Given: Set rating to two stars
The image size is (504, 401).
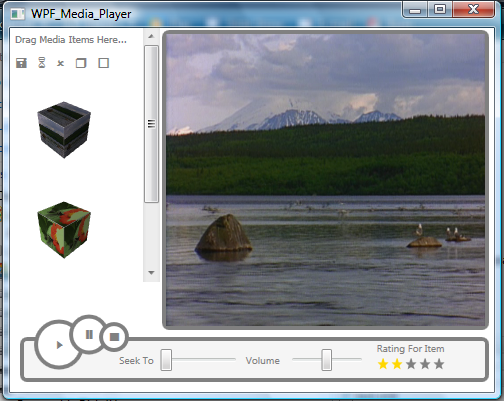Looking at the screenshot, I should [x=397, y=364].
